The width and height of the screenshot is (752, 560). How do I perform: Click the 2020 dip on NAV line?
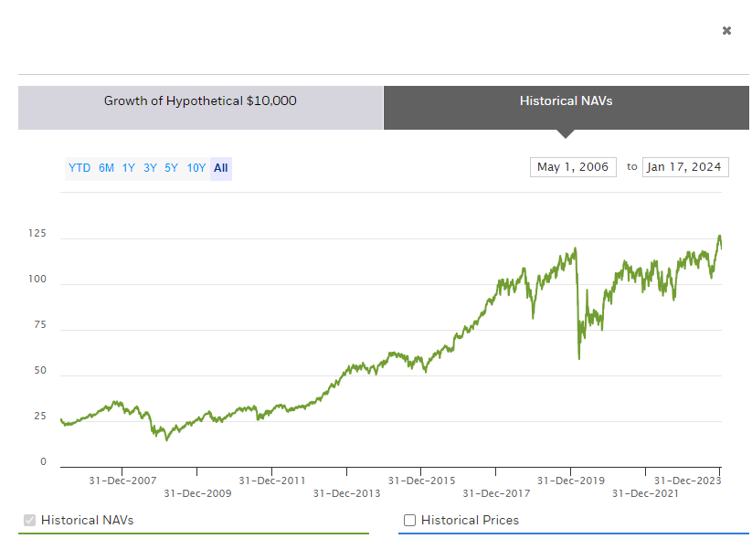[x=579, y=356]
